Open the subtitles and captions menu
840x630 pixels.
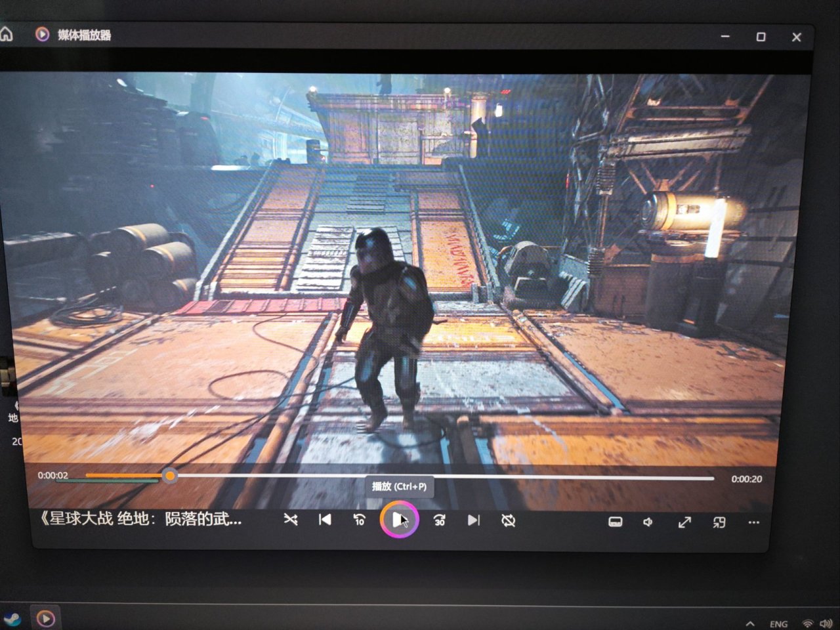coord(615,522)
